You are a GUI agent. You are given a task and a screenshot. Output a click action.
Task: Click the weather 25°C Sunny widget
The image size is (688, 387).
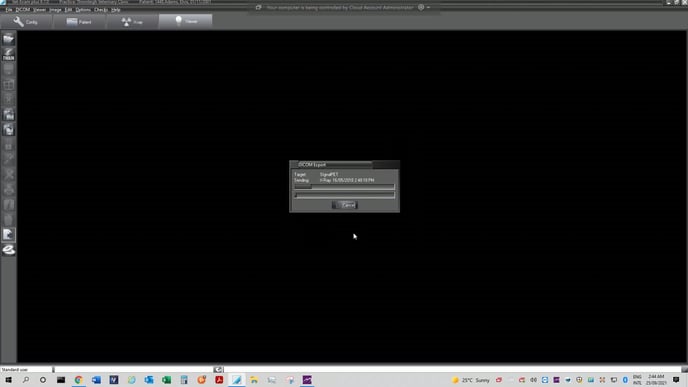point(471,380)
